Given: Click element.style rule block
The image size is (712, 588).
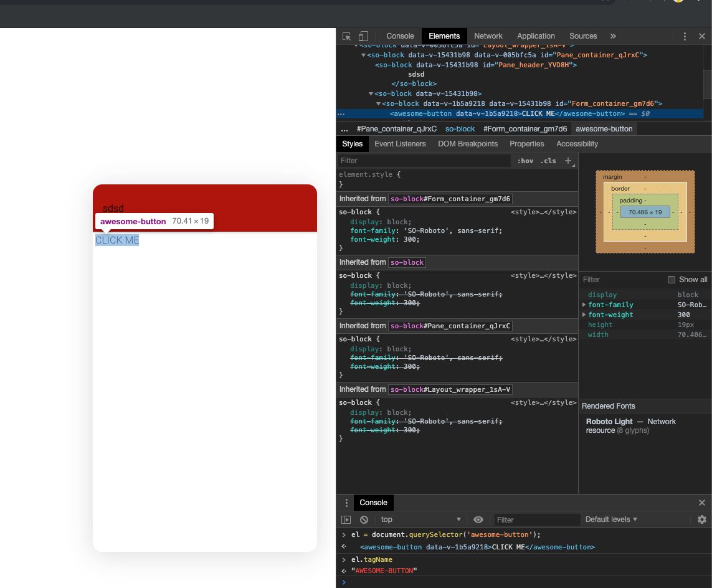Looking at the screenshot, I should click(x=457, y=179).
